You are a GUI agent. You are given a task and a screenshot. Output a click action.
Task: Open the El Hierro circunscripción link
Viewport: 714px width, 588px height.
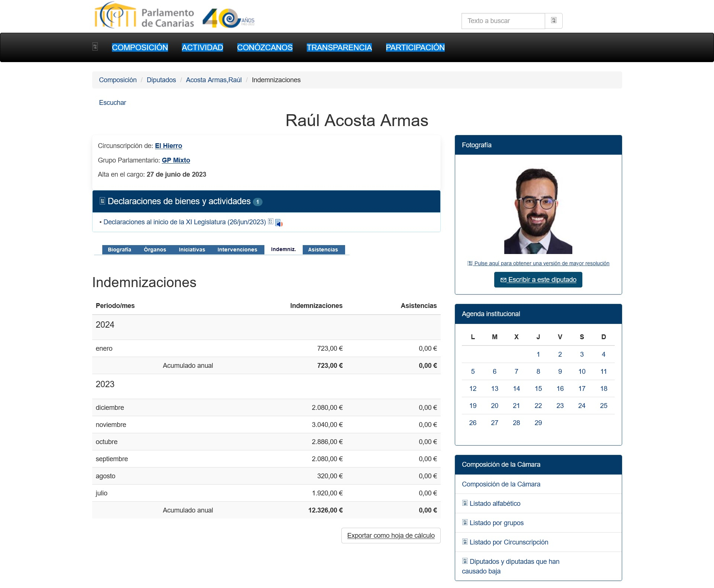point(168,146)
